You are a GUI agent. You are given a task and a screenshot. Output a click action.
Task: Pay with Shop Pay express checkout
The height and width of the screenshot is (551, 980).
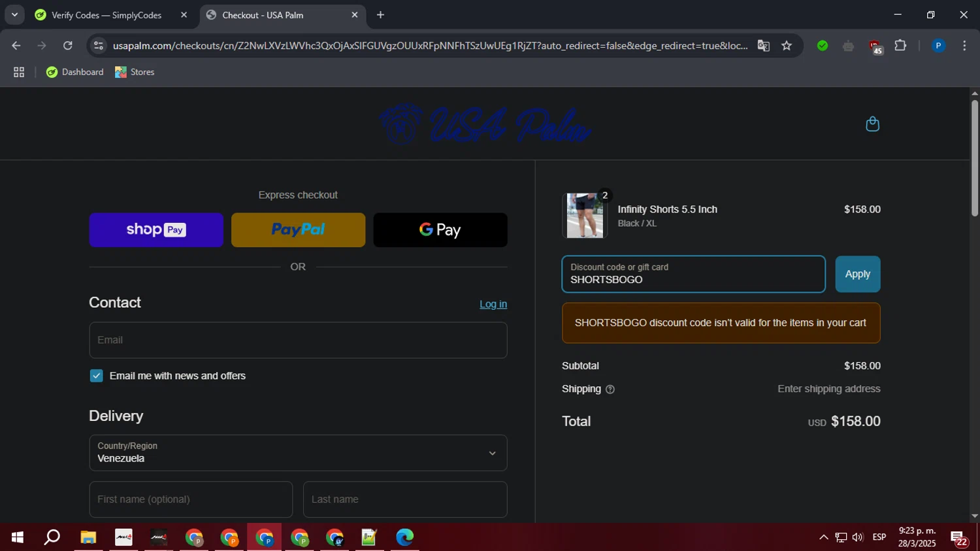(x=156, y=230)
